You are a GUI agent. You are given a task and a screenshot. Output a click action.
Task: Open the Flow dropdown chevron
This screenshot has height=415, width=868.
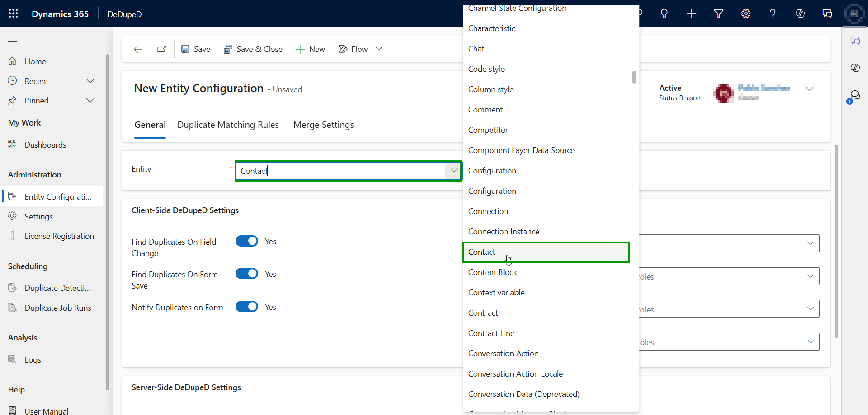tap(379, 49)
